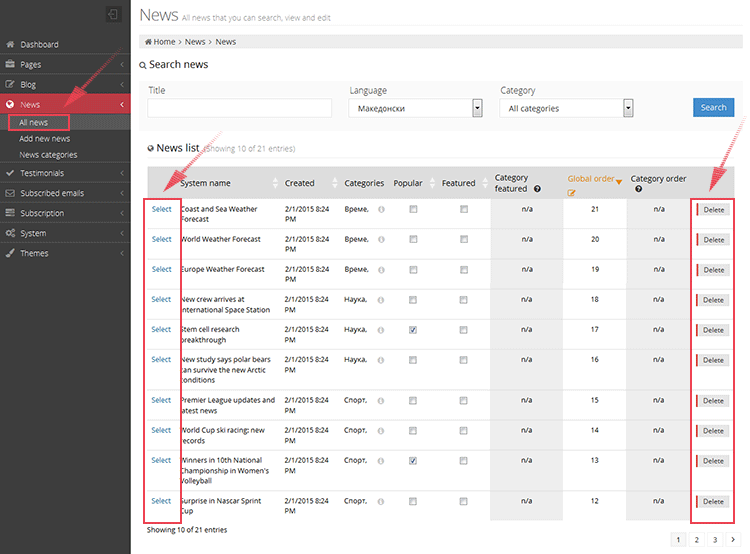
Task: Click the Title search input field
Action: click(x=239, y=108)
